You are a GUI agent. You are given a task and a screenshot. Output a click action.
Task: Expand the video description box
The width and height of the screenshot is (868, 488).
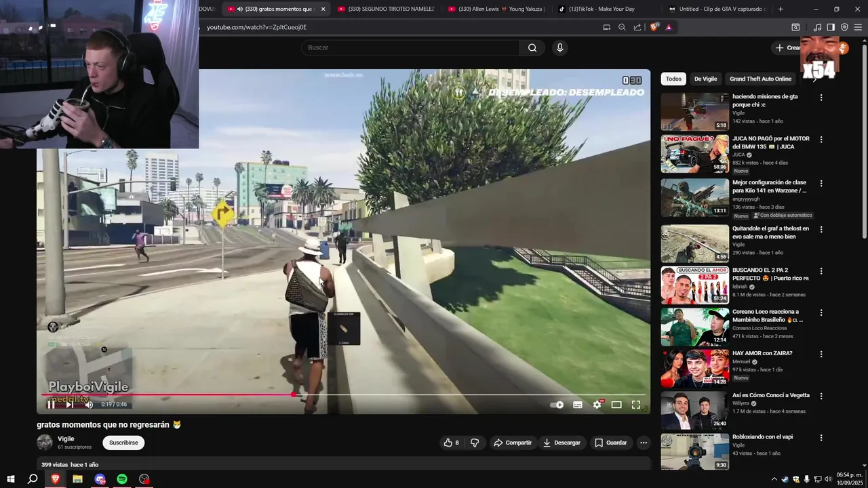344,465
